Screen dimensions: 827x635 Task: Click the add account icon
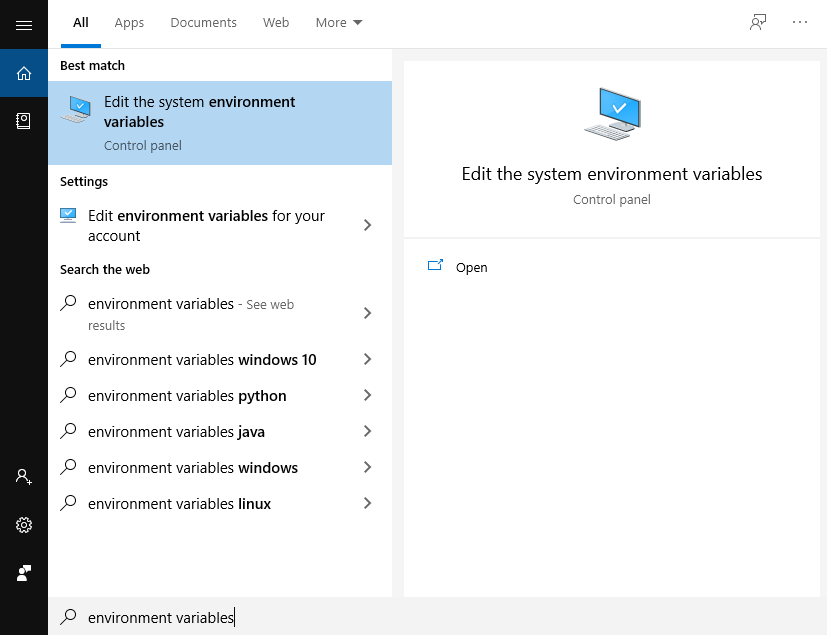pos(24,477)
